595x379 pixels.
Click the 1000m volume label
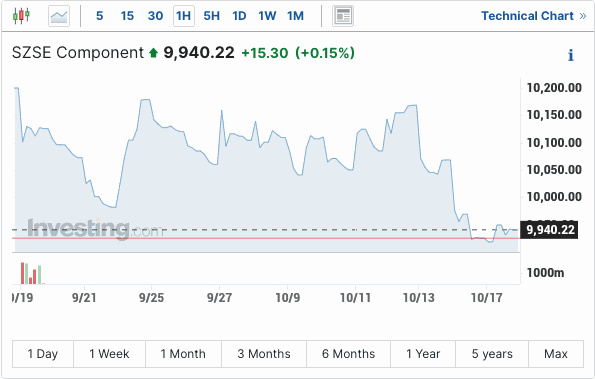tap(545, 272)
